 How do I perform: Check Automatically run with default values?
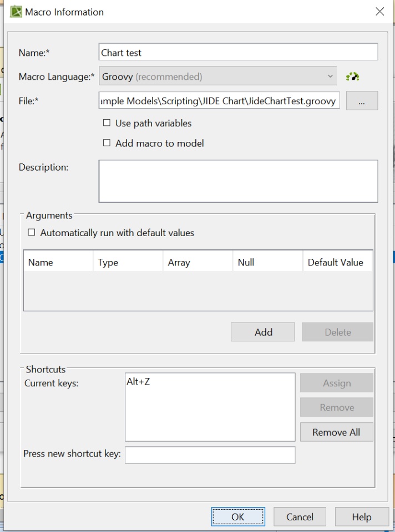tap(32, 233)
